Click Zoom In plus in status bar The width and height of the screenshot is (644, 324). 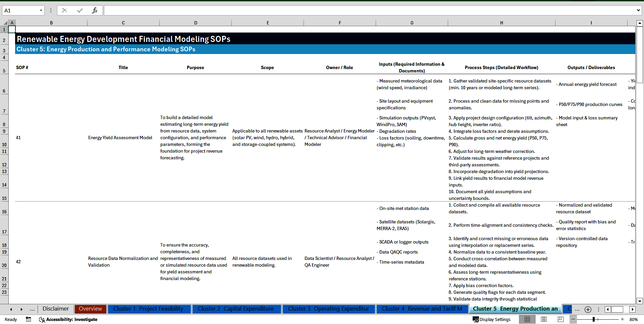[622, 319]
